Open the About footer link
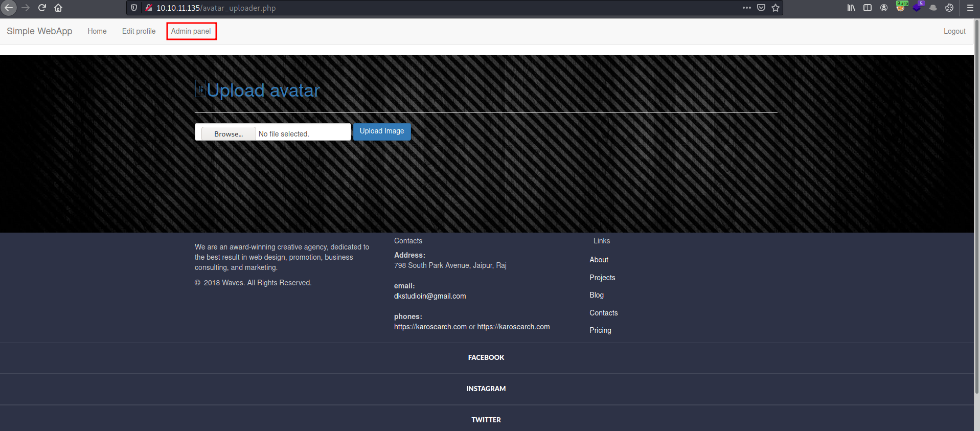The width and height of the screenshot is (980, 431). [599, 260]
